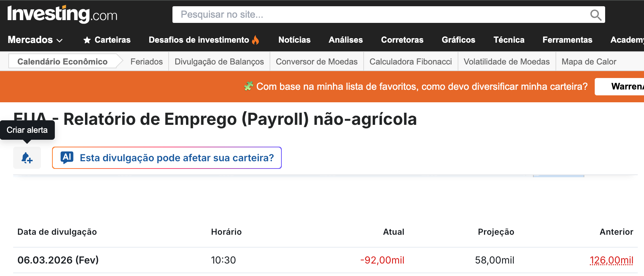Expand the Mercados dropdown menu
644x276 pixels.
pos(35,40)
